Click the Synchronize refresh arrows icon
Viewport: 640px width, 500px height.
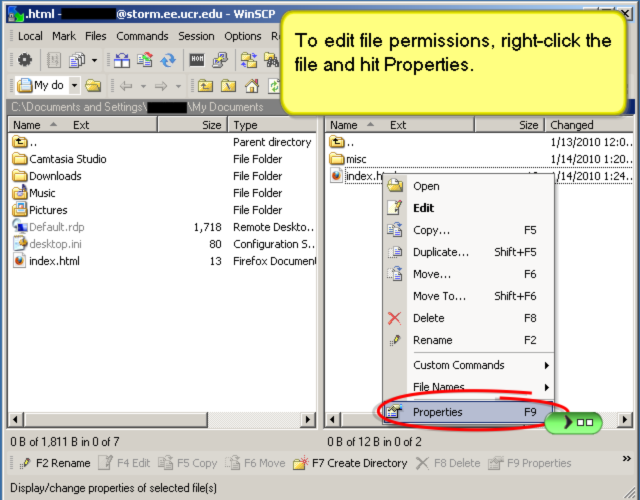click(169, 60)
